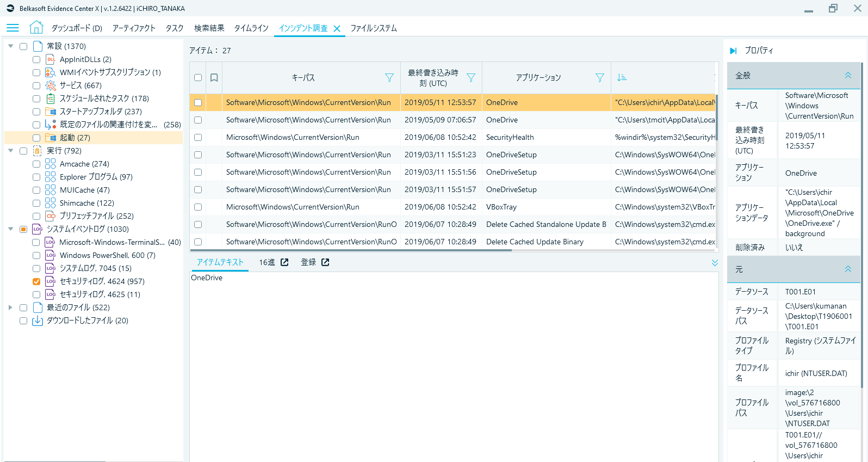Click the スタートアップフォルダ folder icon

51,112
